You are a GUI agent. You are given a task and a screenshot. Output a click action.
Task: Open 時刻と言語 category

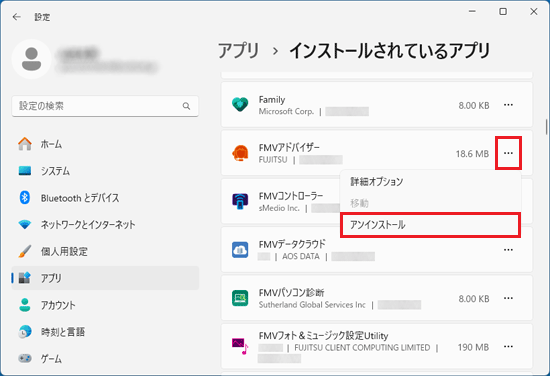[105, 331]
